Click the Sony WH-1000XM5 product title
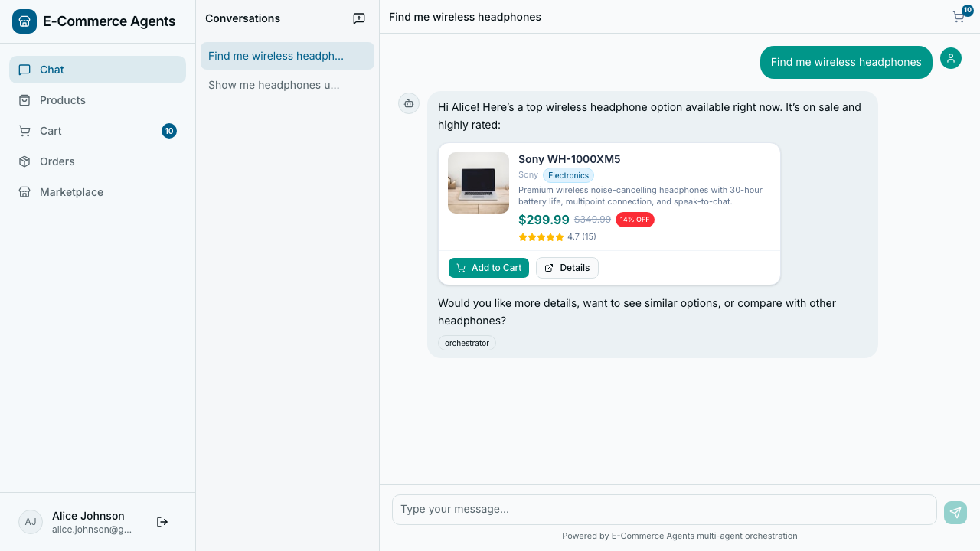This screenshot has width=980, height=551. [x=570, y=159]
